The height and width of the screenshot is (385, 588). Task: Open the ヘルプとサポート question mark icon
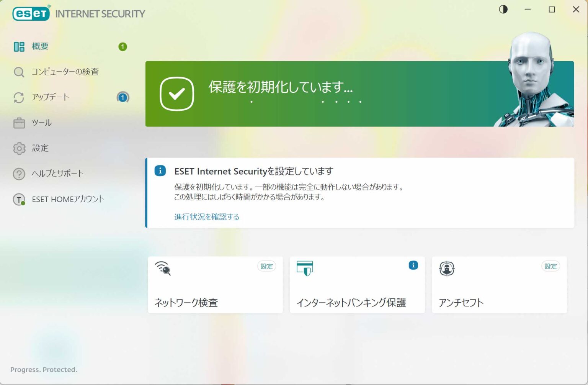(x=19, y=174)
